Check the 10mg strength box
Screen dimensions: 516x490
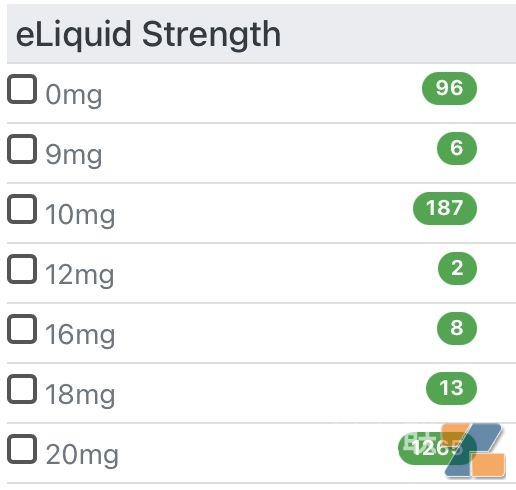tap(22, 209)
